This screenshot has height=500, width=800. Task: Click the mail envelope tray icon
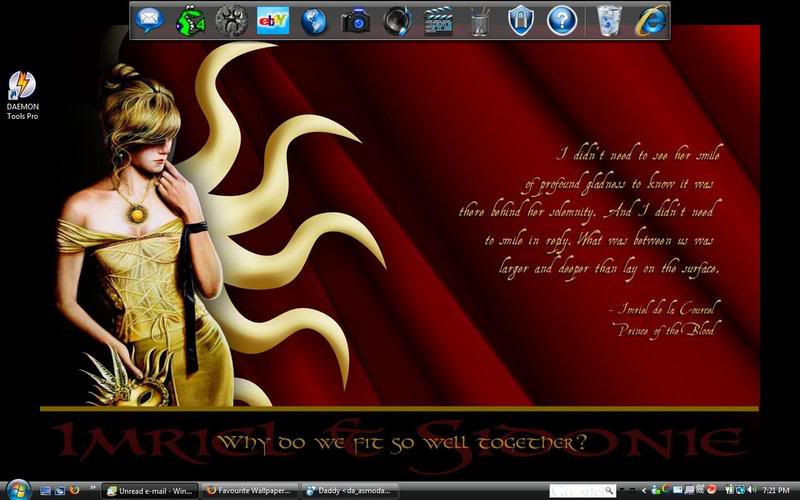677,490
